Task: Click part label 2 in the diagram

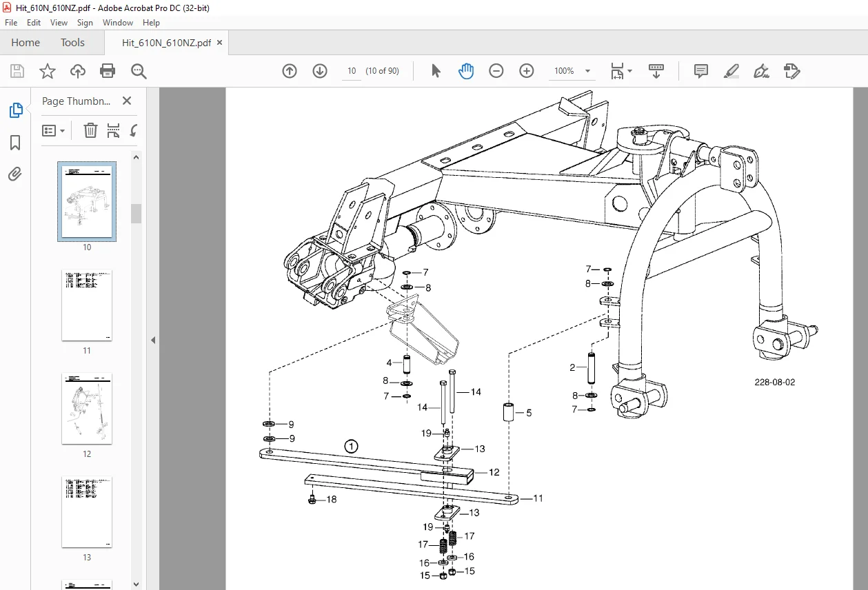Action: tap(572, 367)
